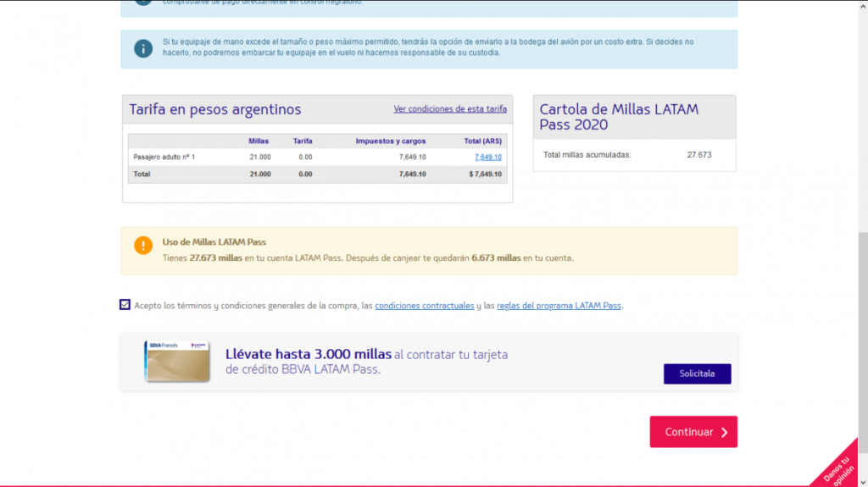The image size is (868, 487).
Task: Click the Solicítala button
Action: [697, 374]
